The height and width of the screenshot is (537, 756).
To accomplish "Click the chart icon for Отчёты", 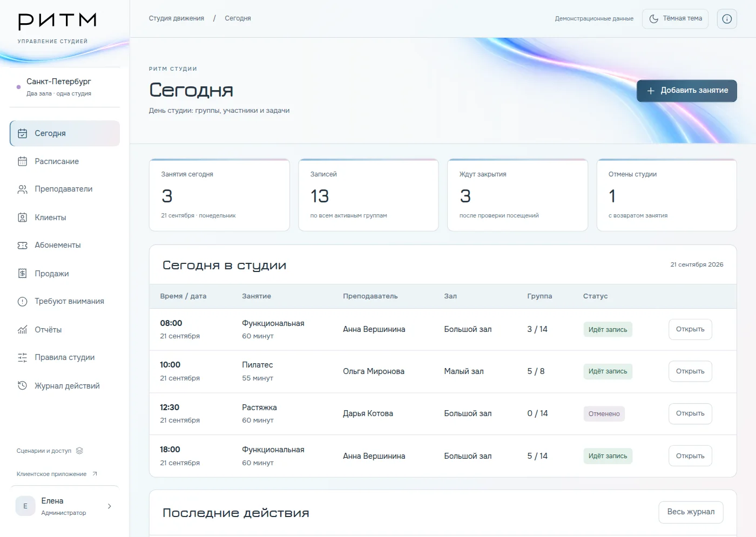I will [22, 330].
